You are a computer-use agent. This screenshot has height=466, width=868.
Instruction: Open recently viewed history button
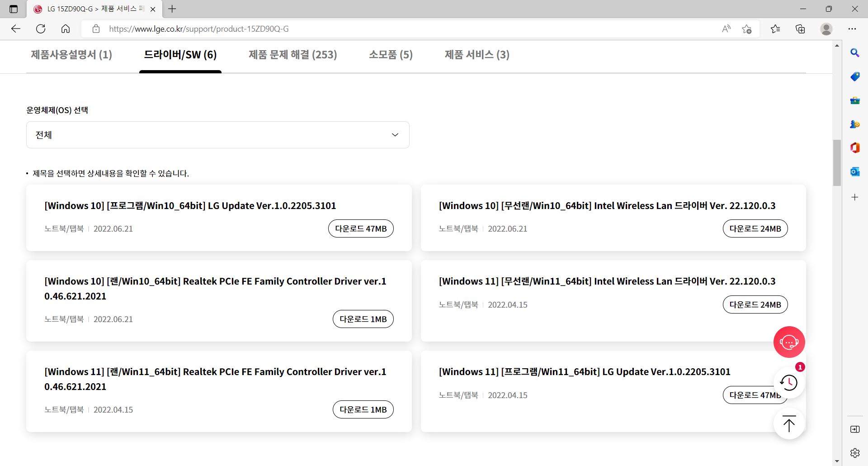(789, 382)
